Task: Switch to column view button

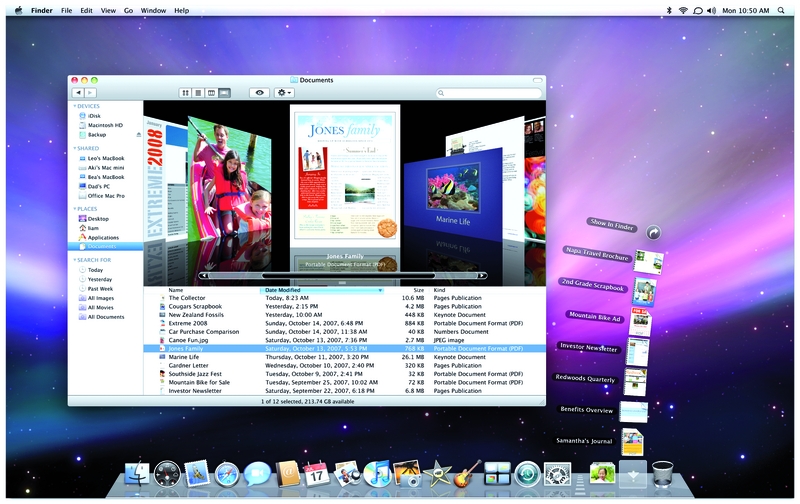Action: tap(211, 92)
